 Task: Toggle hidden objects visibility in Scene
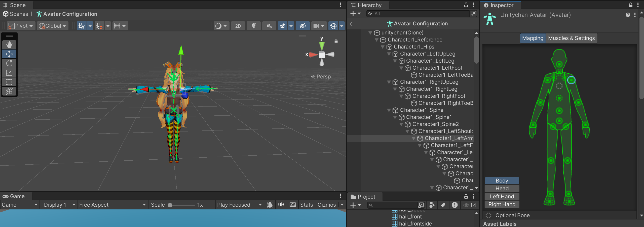pyautogui.click(x=303, y=26)
